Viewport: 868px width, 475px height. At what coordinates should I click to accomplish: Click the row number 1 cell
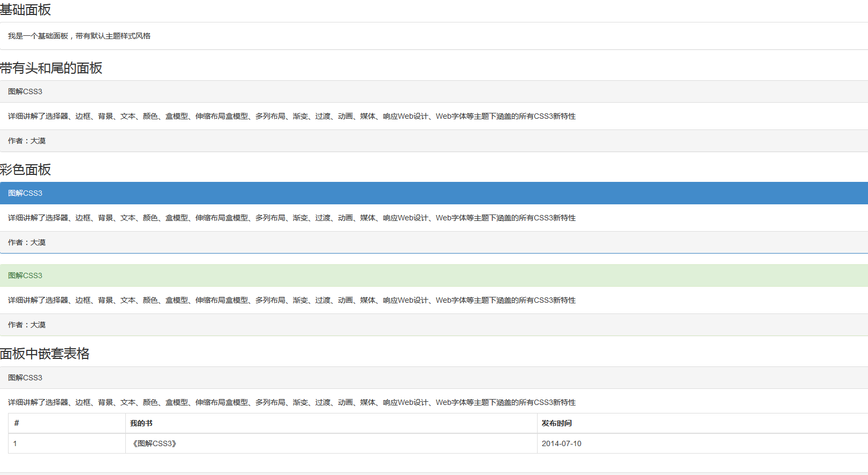click(67, 443)
